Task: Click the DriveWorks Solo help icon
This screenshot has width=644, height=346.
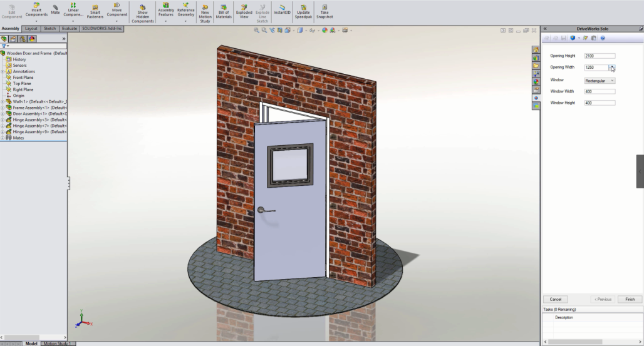Action: pos(603,38)
